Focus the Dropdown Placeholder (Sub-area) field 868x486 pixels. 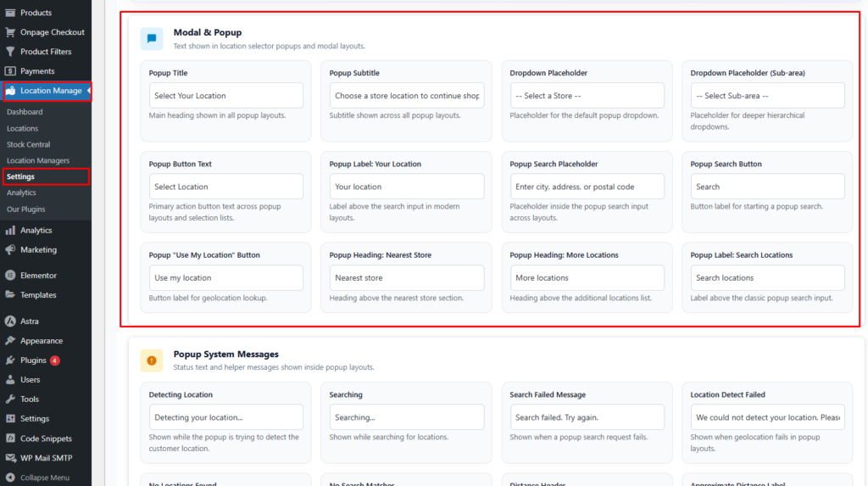tap(767, 96)
